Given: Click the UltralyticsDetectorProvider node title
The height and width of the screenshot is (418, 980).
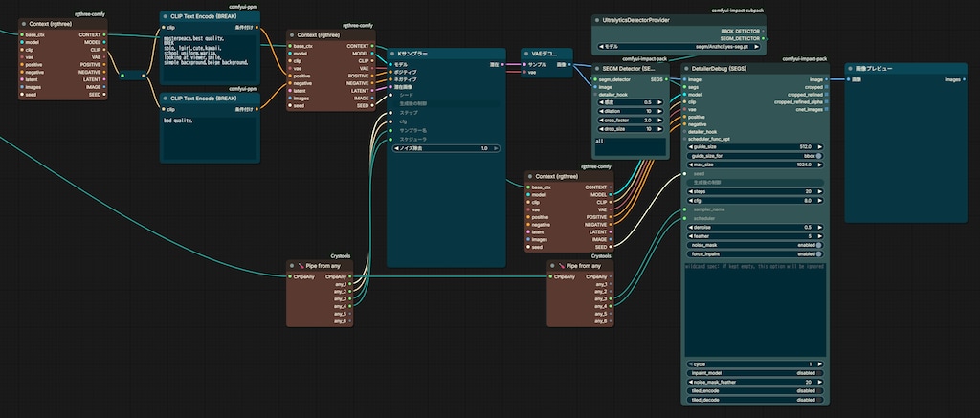Looking at the screenshot, I should coord(635,21).
